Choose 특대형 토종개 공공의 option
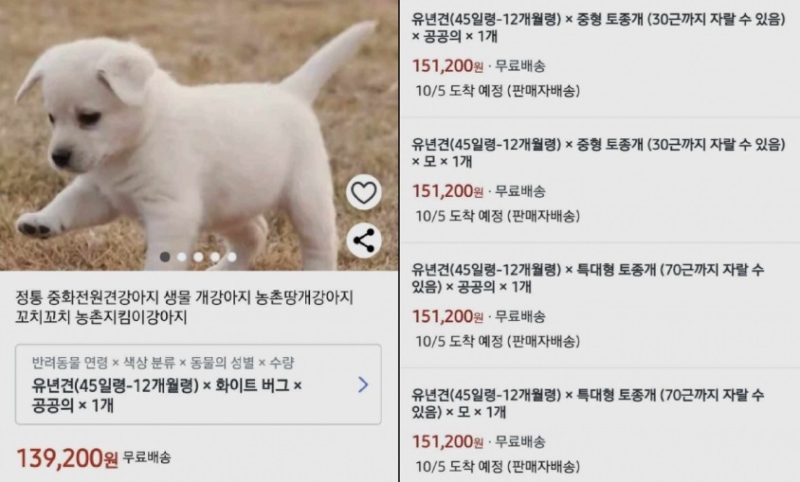The width and height of the screenshot is (800, 482). pyautogui.click(x=599, y=305)
